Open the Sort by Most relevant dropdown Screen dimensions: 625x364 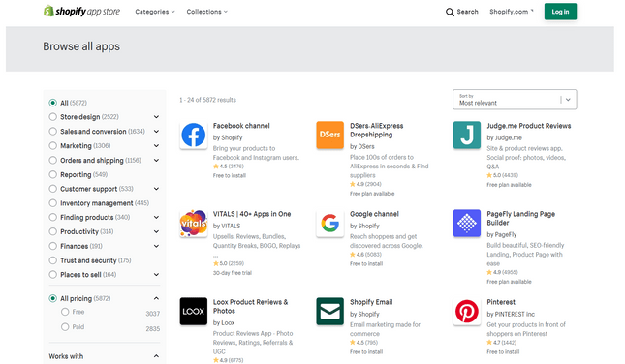tap(515, 100)
